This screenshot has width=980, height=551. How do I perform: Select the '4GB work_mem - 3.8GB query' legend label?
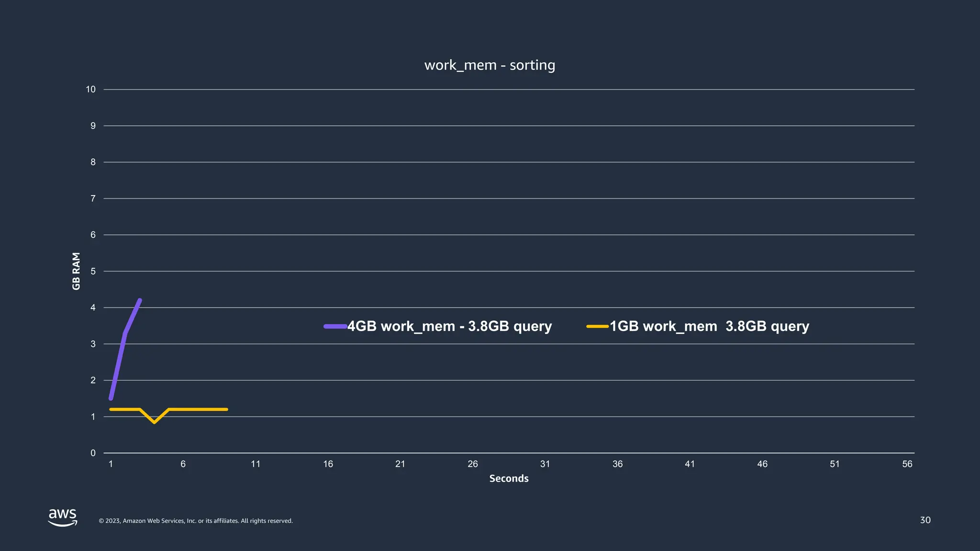point(449,326)
